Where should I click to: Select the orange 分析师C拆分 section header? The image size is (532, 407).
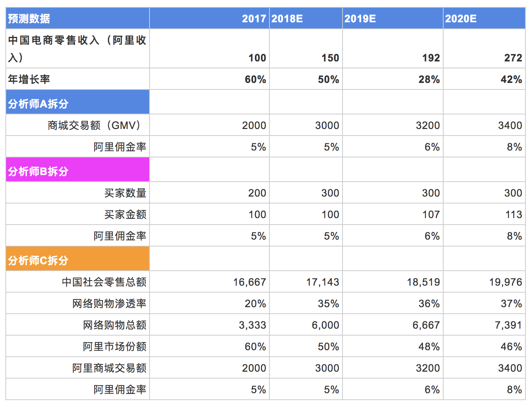click(78, 259)
